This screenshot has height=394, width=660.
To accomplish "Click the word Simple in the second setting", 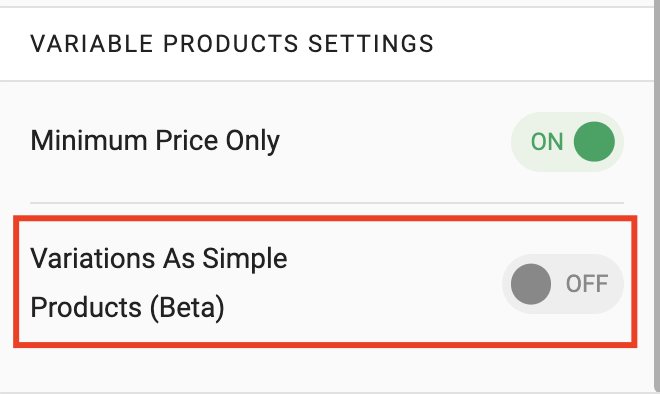I will [x=245, y=260].
